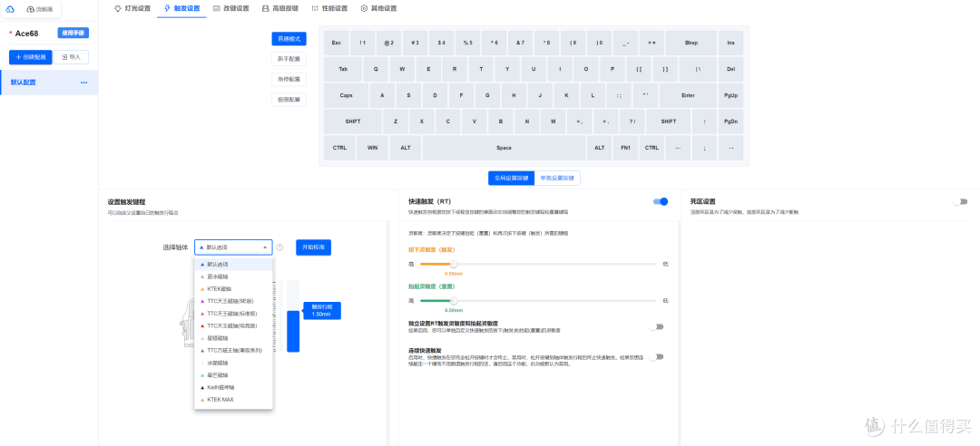
Task: Choose 冰魔磁轴 option in list
Action: click(x=233, y=363)
